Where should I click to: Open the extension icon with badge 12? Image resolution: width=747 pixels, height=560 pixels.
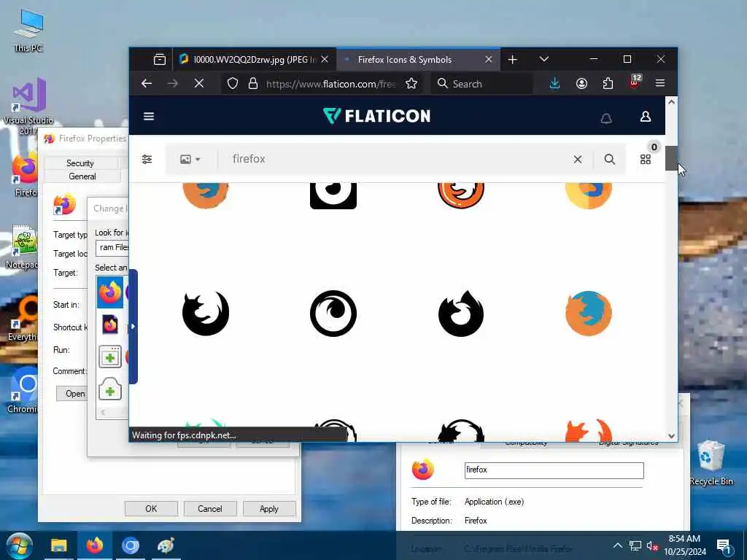point(635,82)
